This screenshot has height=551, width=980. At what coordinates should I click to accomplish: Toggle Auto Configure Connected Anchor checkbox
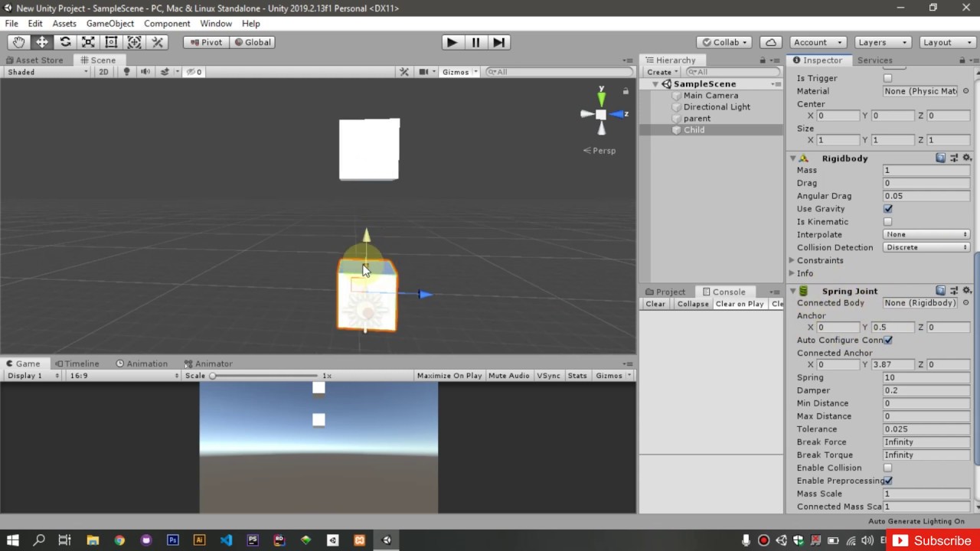click(888, 340)
